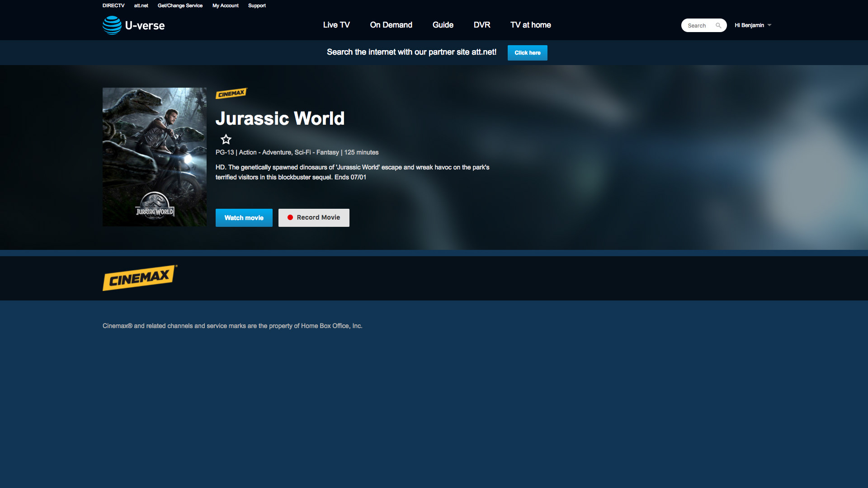Click the small Cinemax logo above the title
This screenshot has width=868, height=488.
pos(231,93)
